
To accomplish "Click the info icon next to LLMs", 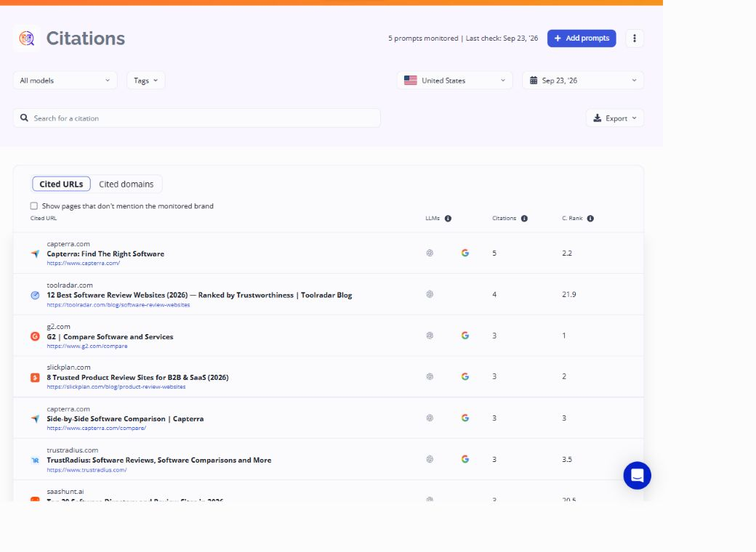I will coord(448,219).
